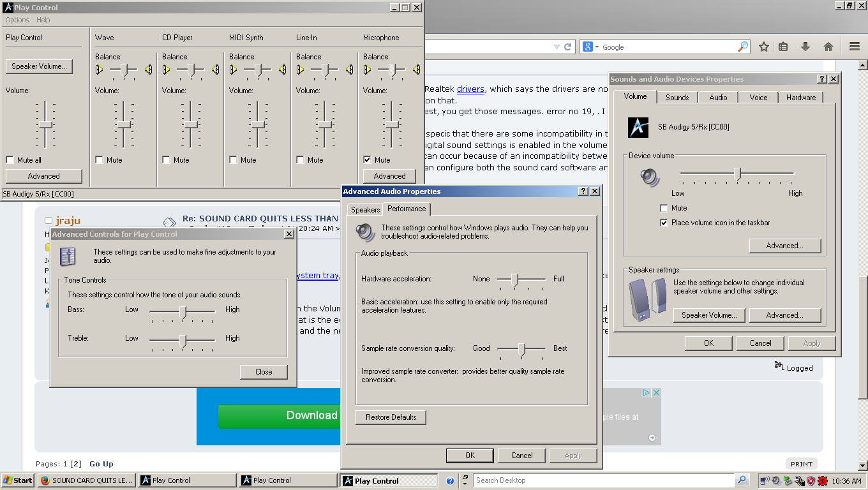Expand the address bar history dropdown arrow
The image size is (868, 490).
557,47
